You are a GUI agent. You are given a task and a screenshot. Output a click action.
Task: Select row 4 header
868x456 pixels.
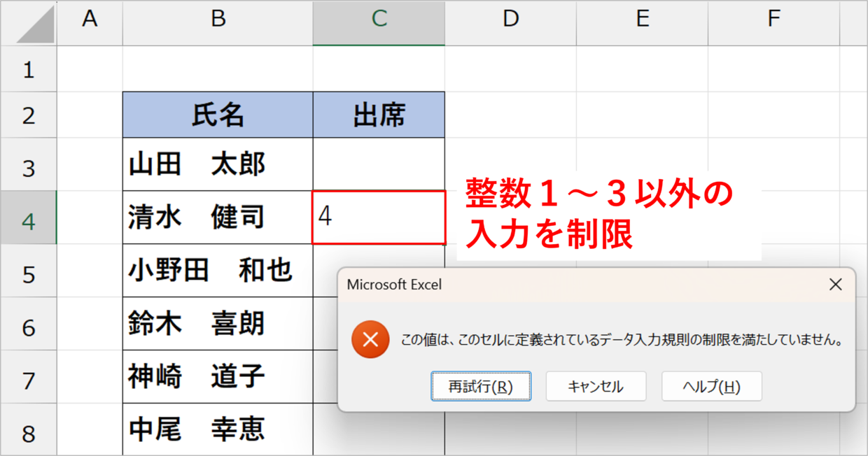click(x=28, y=218)
